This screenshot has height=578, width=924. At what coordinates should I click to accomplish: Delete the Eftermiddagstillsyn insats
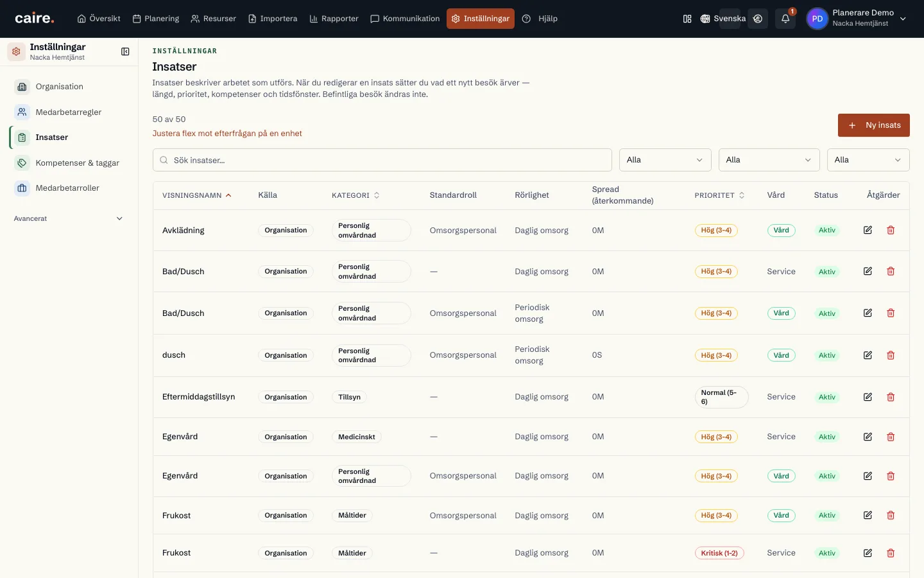point(891,397)
